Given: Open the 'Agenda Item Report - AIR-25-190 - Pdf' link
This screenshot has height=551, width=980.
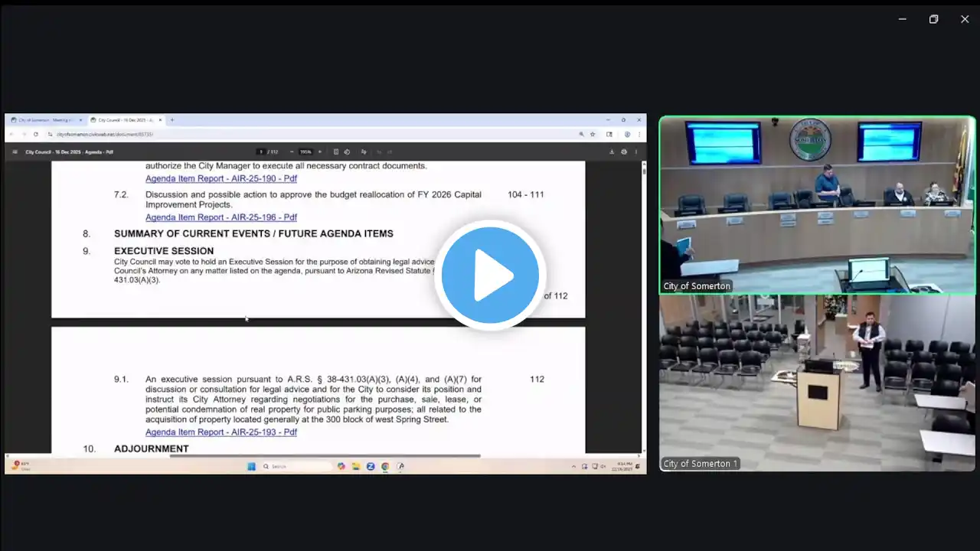Looking at the screenshot, I should point(221,179).
